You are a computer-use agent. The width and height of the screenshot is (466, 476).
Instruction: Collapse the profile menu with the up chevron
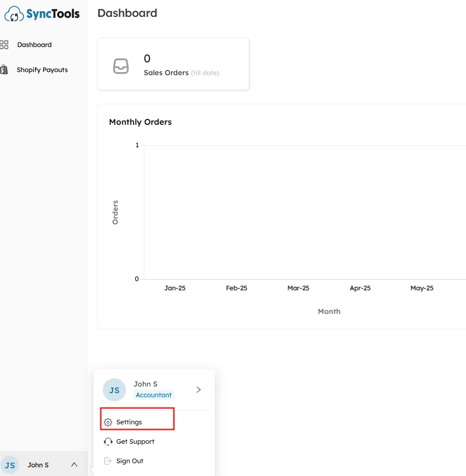(74, 464)
